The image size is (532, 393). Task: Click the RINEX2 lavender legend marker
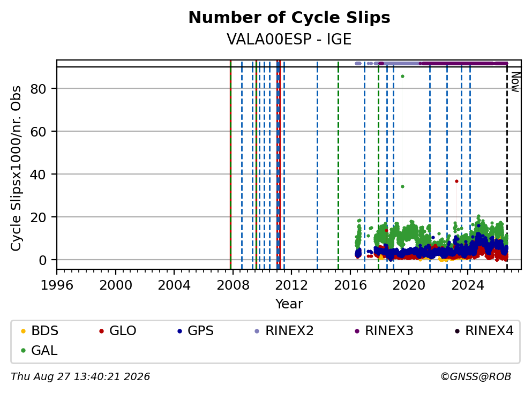(x=257, y=331)
